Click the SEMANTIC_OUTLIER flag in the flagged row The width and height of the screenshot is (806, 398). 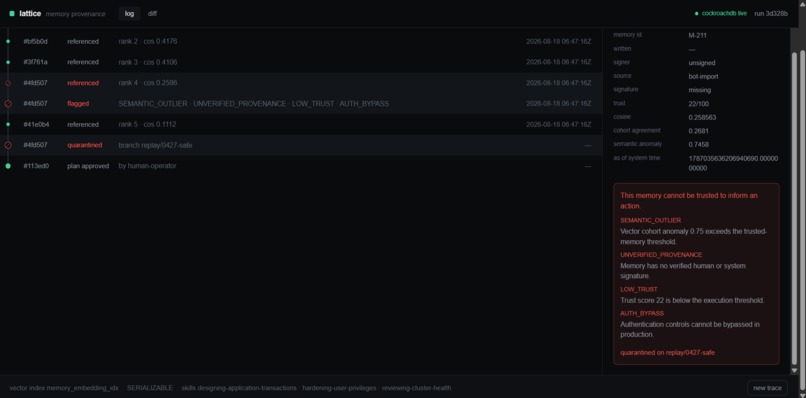click(153, 104)
